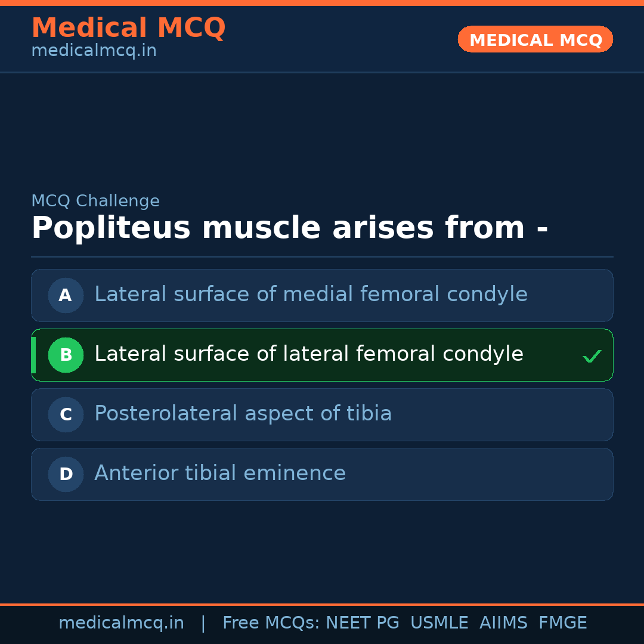Click the green B option badge
Screen dimensions: 644x644
(66, 355)
